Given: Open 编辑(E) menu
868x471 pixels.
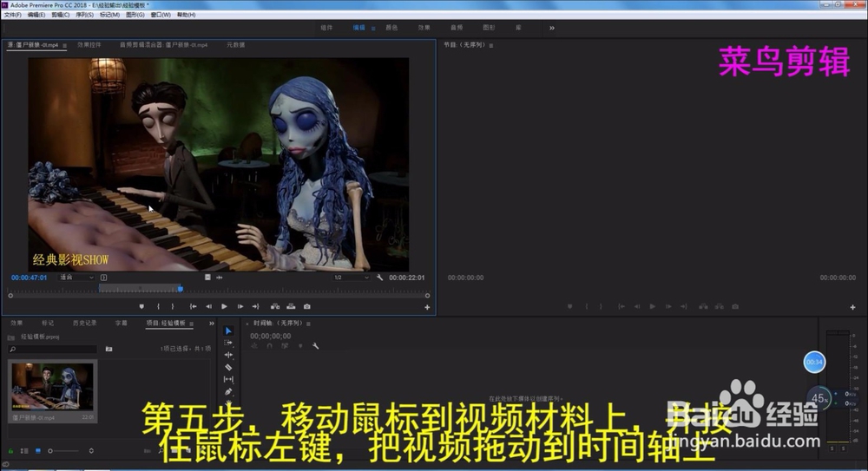Looking at the screenshot, I should 36,15.
